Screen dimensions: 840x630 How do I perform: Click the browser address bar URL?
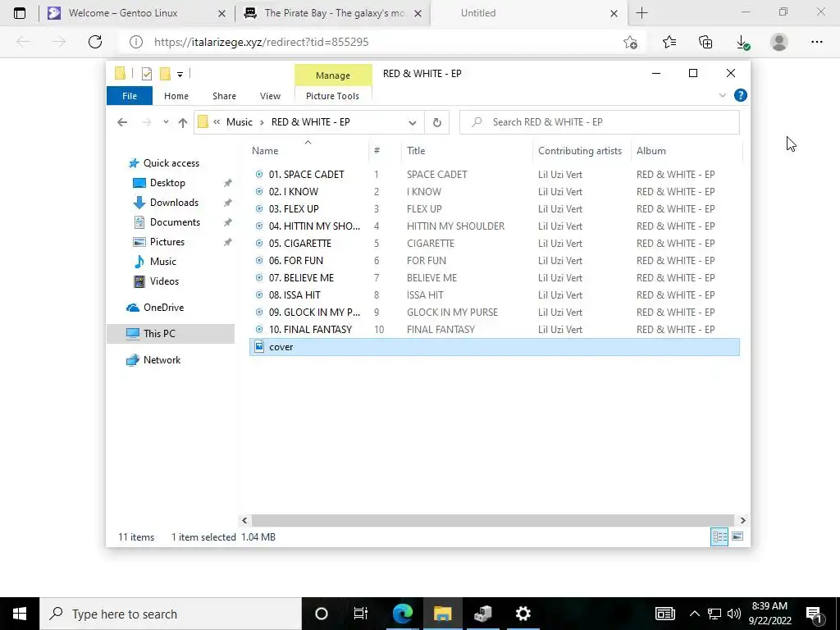pyautogui.click(x=262, y=42)
